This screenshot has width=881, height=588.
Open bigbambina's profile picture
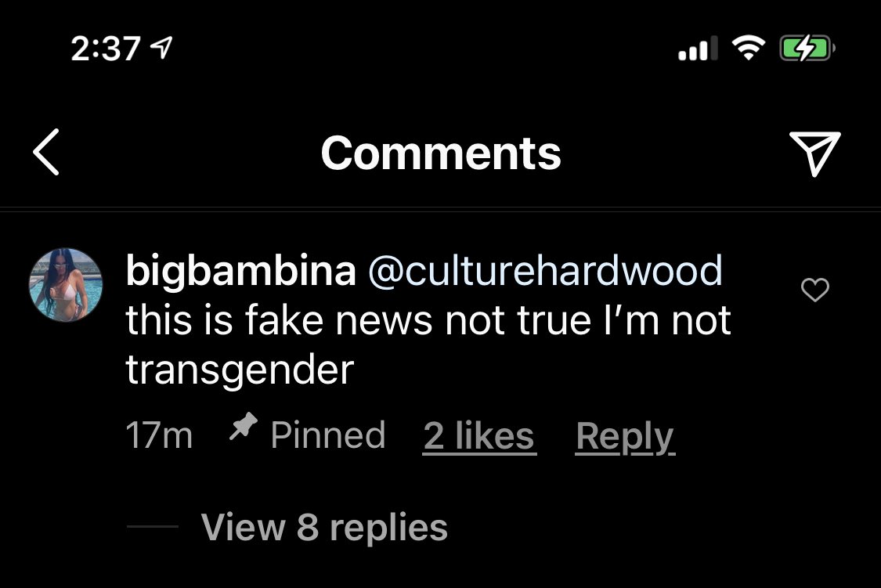(x=66, y=285)
